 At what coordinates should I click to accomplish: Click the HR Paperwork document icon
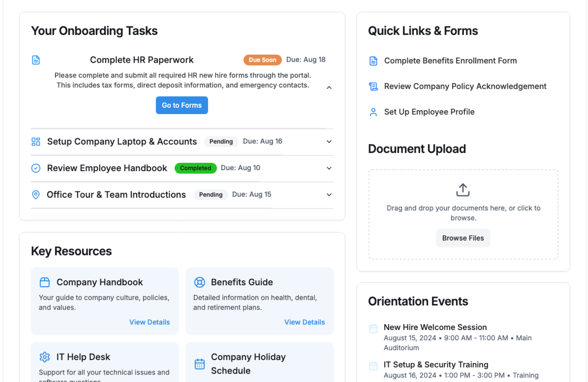36,60
